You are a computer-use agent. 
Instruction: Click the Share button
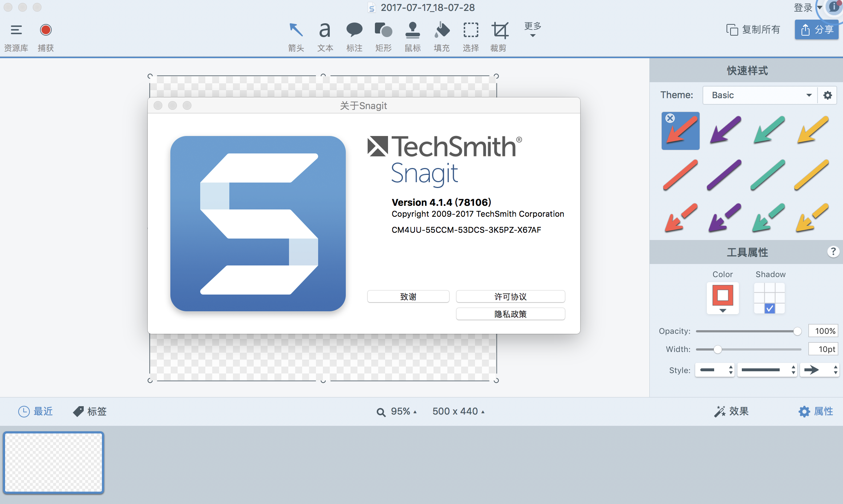pos(816,29)
